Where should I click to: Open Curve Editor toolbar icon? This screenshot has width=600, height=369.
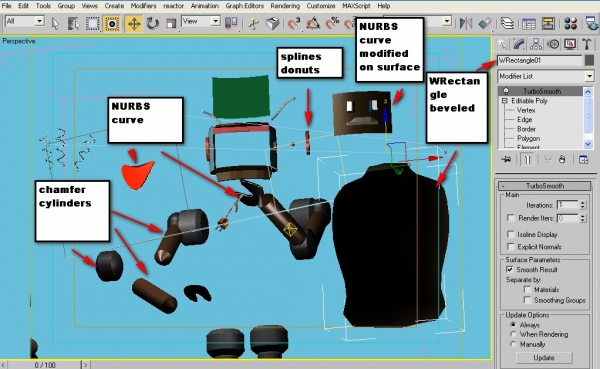click(528, 24)
